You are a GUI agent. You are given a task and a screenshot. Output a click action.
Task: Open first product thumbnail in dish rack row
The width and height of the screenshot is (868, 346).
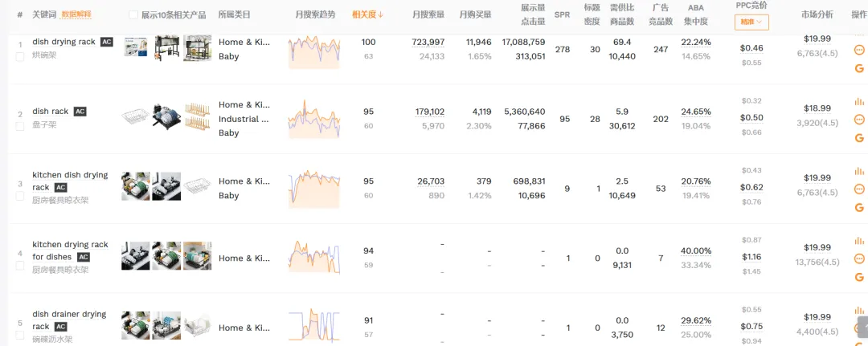pos(136,116)
